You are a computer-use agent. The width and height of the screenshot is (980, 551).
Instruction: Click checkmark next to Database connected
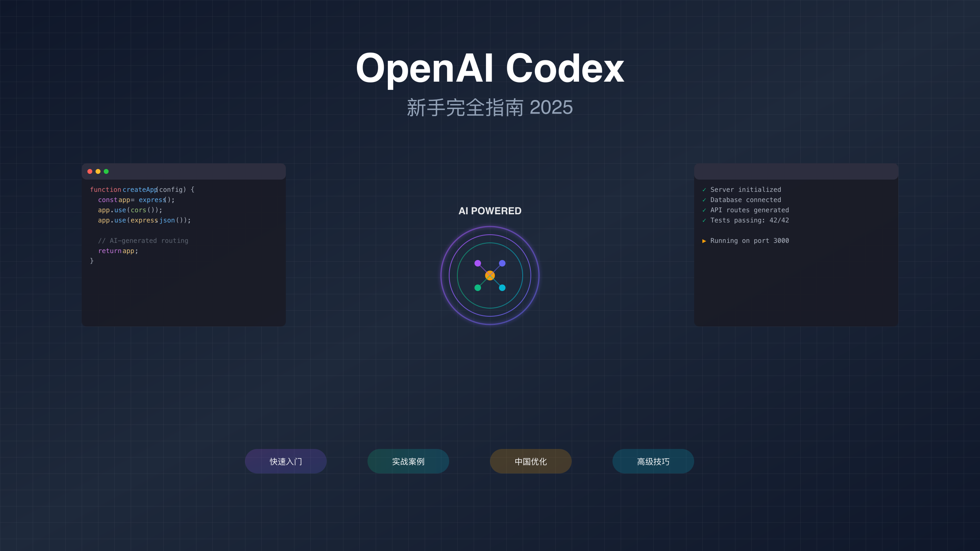coord(704,200)
